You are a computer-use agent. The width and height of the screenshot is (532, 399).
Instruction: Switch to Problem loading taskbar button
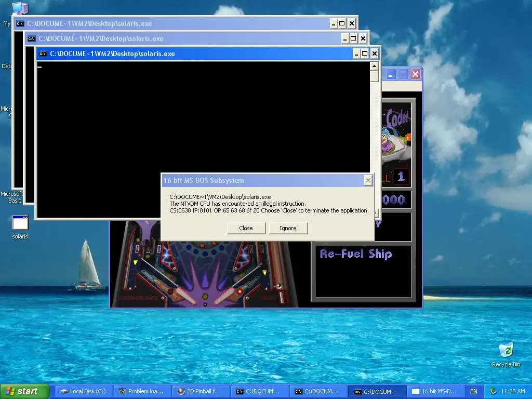pos(142,391)
